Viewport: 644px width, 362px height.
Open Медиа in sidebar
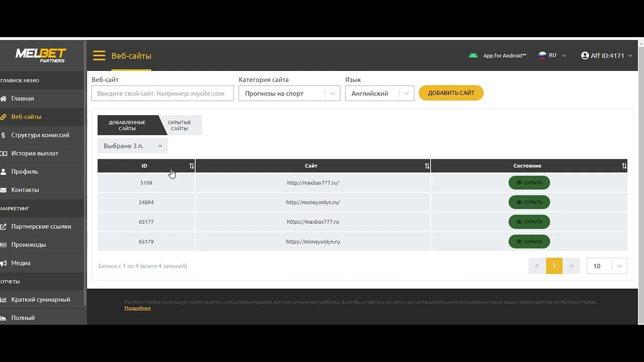coord(42,263)
